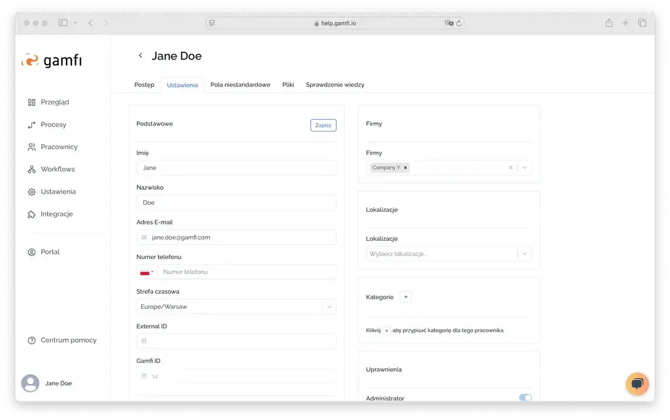This screenshot has height=420, width=670.
Task: Remove the Company Y tag
Action: click(405, 168)
